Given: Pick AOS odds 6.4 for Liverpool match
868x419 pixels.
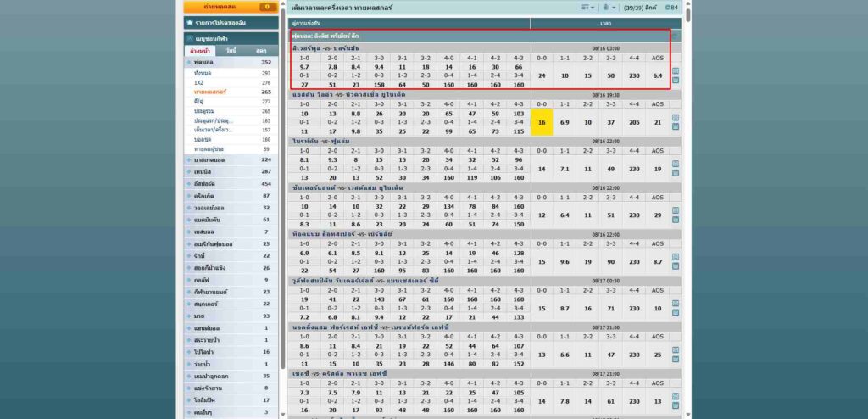Looking at the screenshot, I should [x=657, y=75].
